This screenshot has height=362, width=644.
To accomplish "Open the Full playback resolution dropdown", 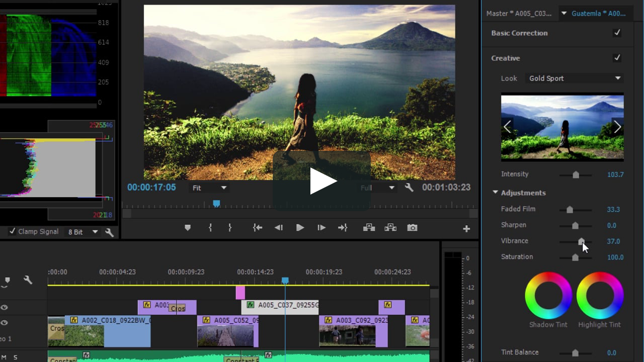I will (x=378, y=188).
